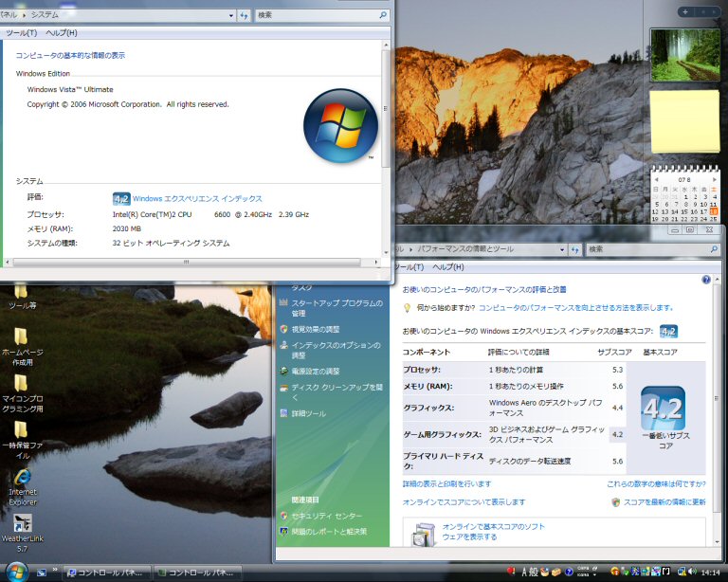Click the shield icon beside スコアを最新の情報に更新
Viewport: 728px width, 582px height.
tap(615, 502)
